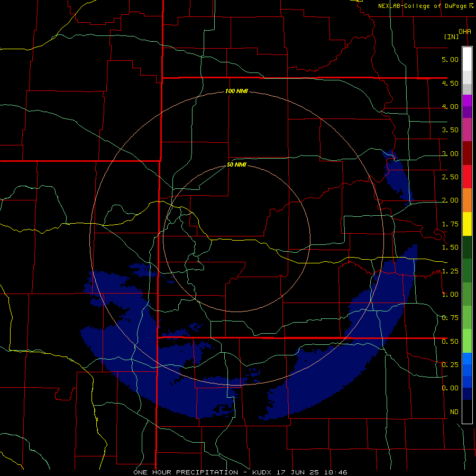Screen dimensions: 476x476
Task: Click the NEXLAB-College of DuPage credit text
Action: 425,6
